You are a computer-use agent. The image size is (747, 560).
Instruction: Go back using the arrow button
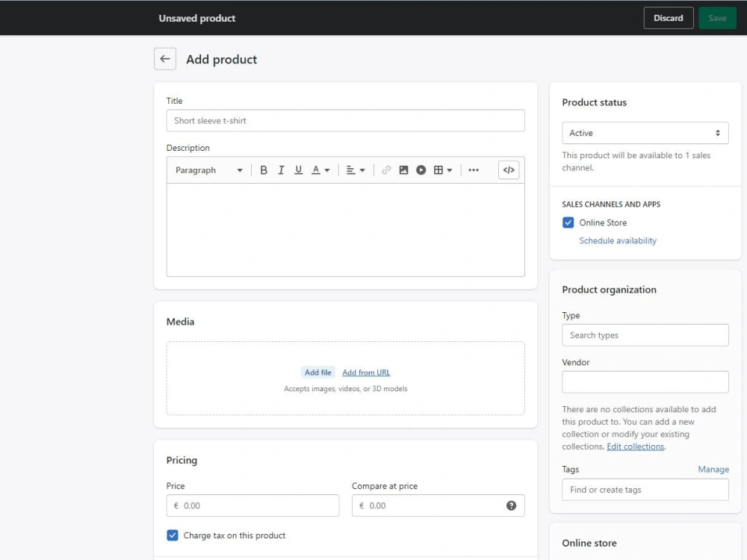[165, 59]
